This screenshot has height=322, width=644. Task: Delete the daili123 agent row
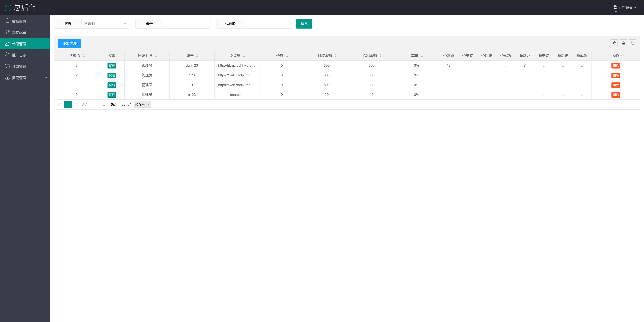615,65
